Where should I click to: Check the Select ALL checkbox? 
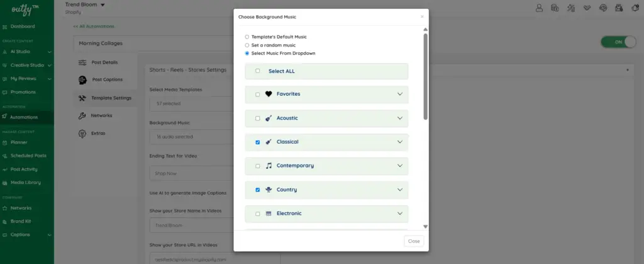pos(257,71)
